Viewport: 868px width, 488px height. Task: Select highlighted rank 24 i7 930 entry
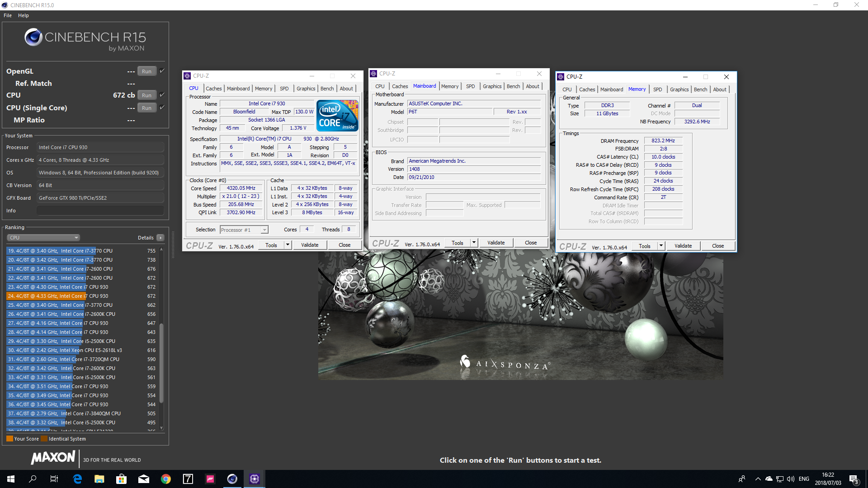click(81, 296)
